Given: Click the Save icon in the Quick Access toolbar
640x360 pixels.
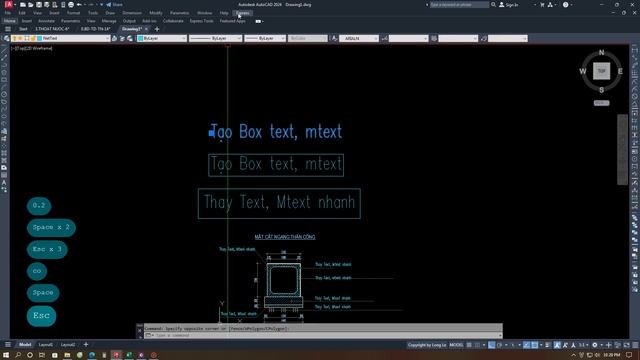Looking at the screenshot, I should 39,4.
